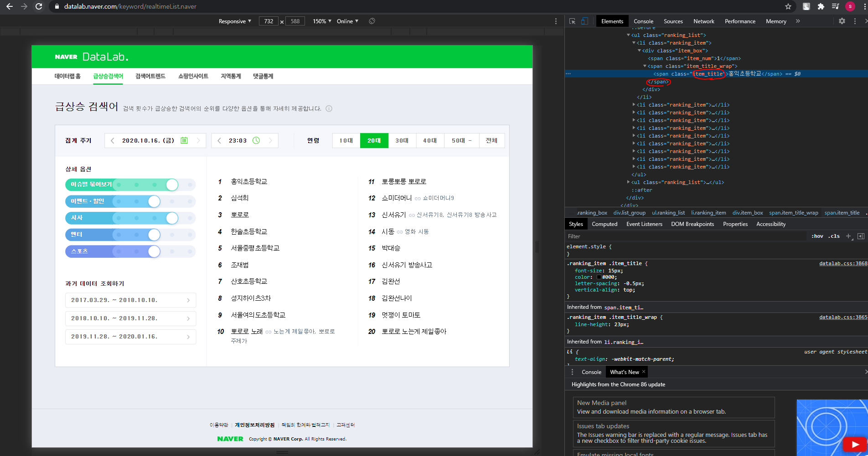Open Chrome extensions puzzle icon
This screenshot has width=868, height=456.
821,6
